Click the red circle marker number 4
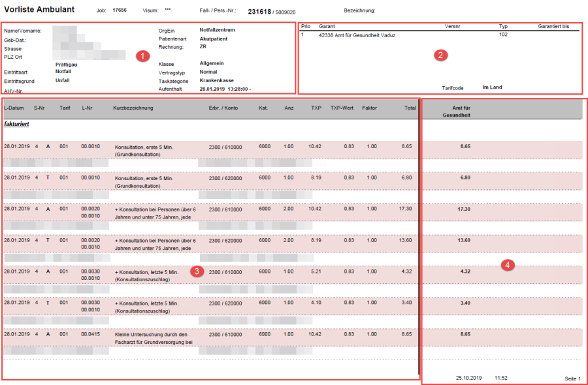The height and width of the screenshot is (385, 588). pos(506,264)
